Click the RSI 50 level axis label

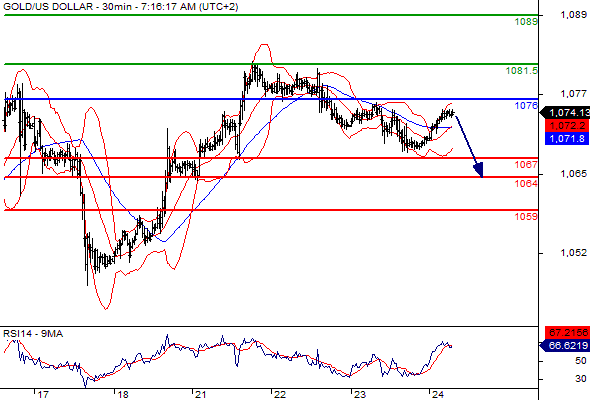[x=581, y=361]
